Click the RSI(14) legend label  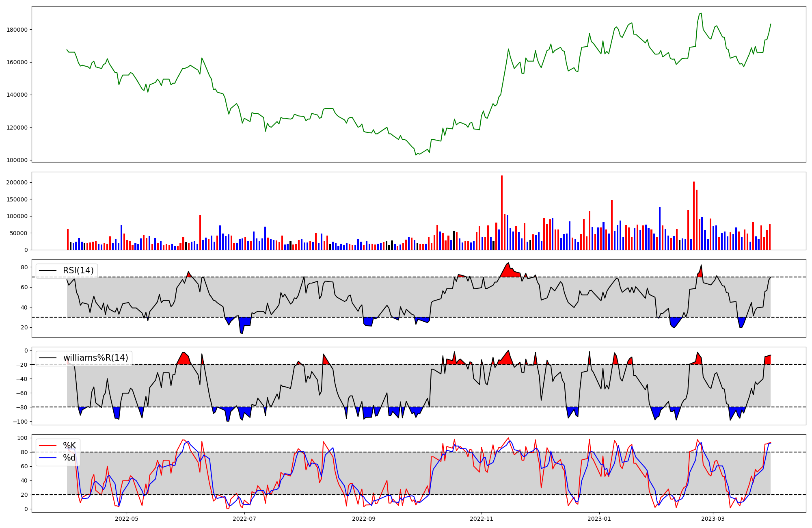coord(78,270)
